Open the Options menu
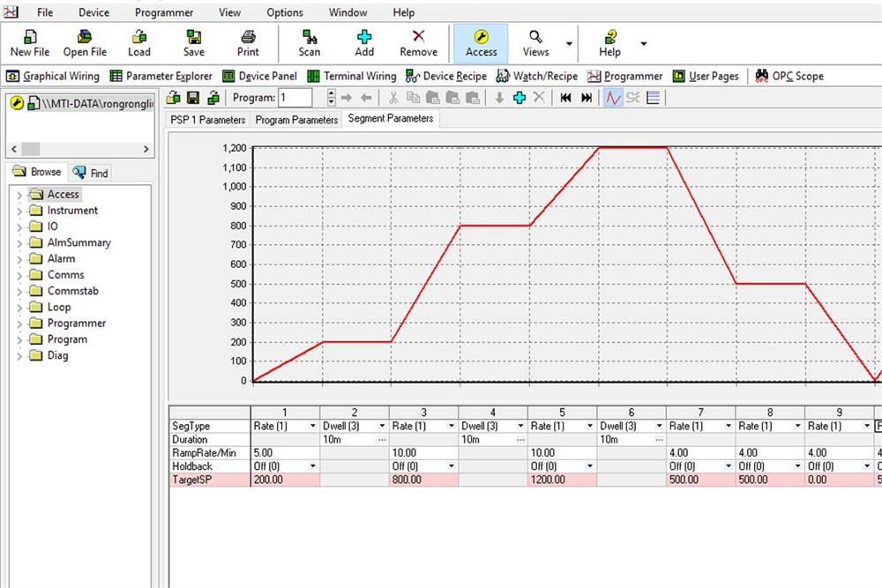 click(285, 12)
